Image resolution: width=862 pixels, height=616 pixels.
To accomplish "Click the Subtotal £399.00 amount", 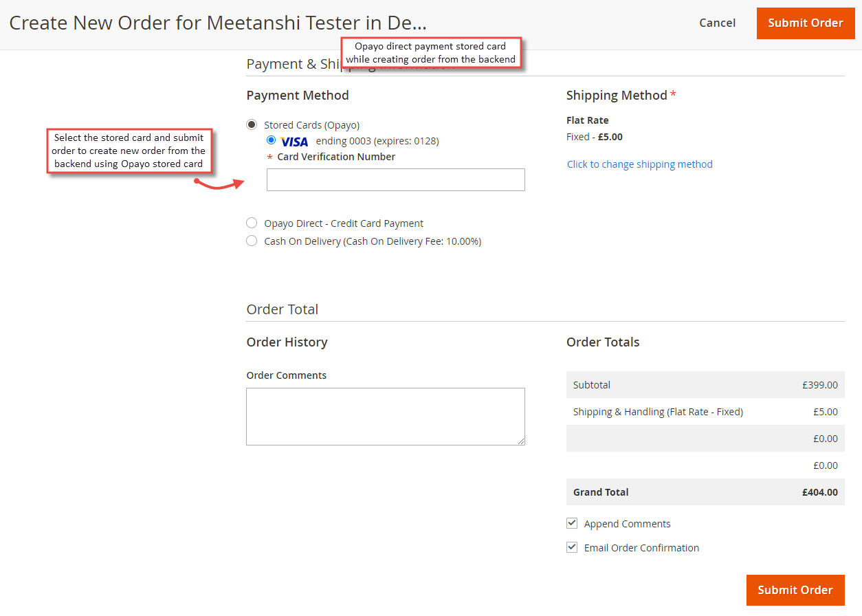I will (820, 385).
